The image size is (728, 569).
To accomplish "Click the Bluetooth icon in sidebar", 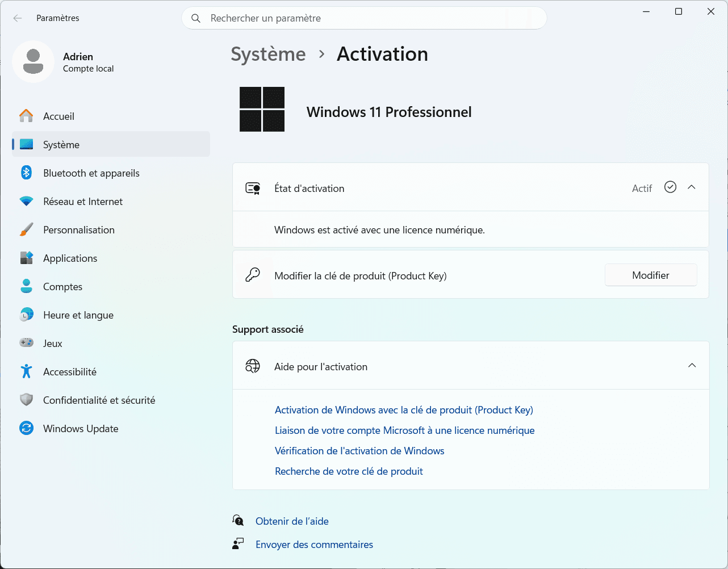I will (26, 173).
